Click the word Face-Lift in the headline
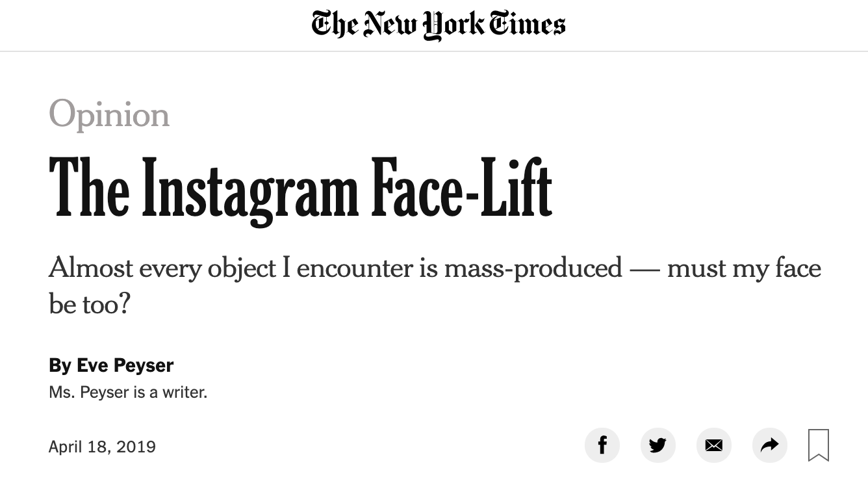The width and height of the screenshot is (868, 494). (x=461, y=188)
